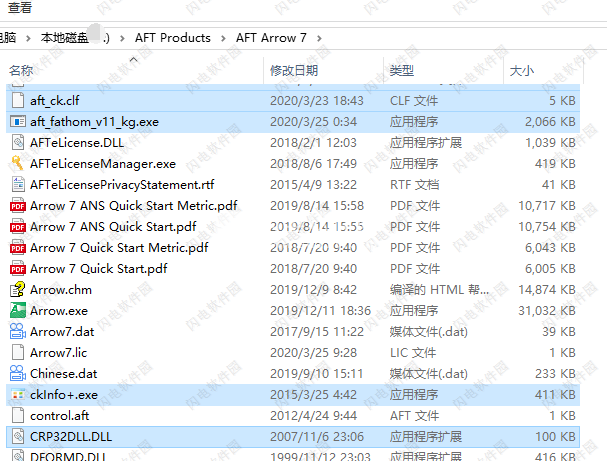Expand chevron after AFT Products breadcrumb

[223, 38]
